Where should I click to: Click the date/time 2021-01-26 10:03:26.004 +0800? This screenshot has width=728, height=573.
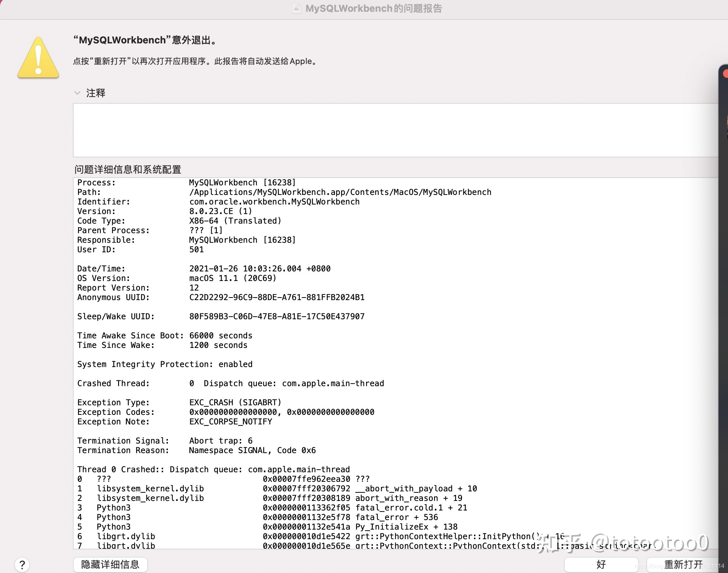260,269
